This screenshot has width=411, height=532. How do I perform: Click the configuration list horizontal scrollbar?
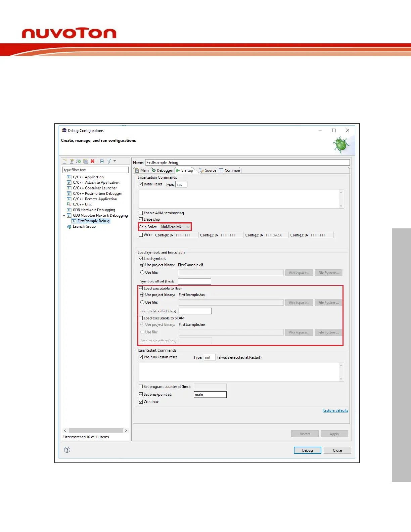tap(96, 431)
